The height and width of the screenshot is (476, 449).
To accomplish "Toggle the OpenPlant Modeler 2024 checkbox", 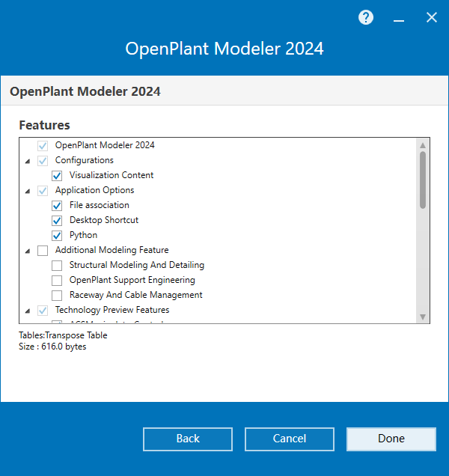I will (43, 146).
